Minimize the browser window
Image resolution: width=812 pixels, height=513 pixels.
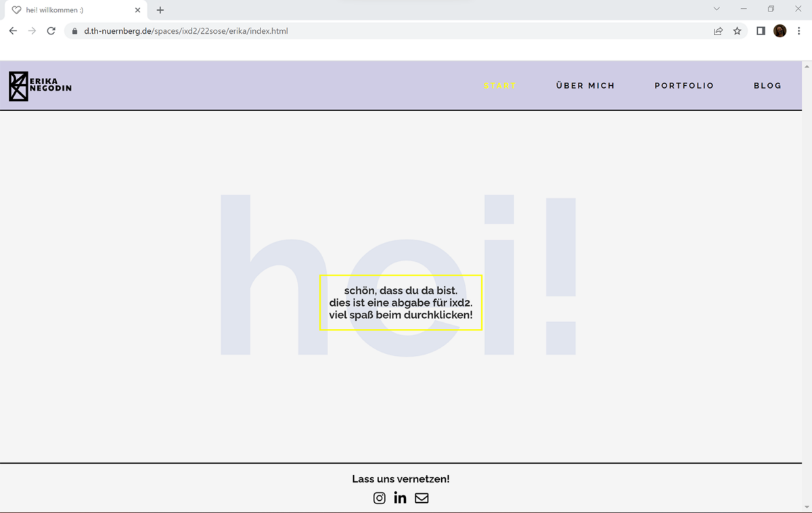[x=744, y=9]
